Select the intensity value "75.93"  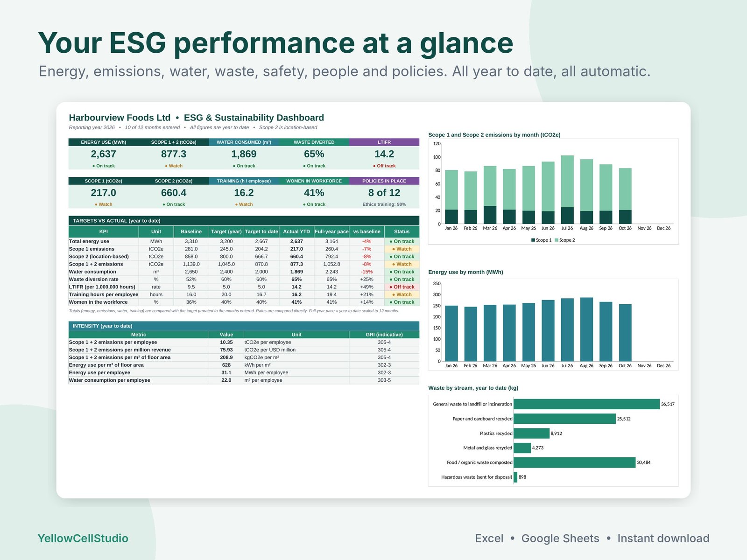click(x=226, y=350)
